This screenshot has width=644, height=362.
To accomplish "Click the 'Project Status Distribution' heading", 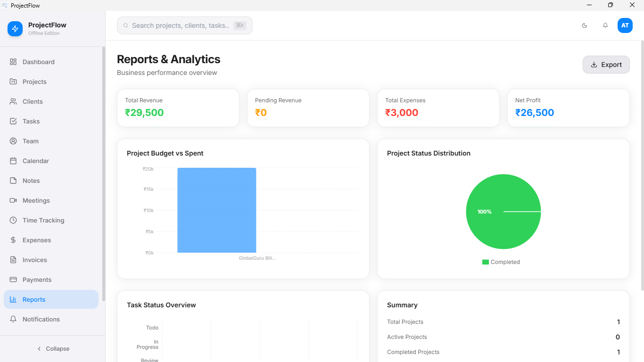I will (x=429, y=153).
